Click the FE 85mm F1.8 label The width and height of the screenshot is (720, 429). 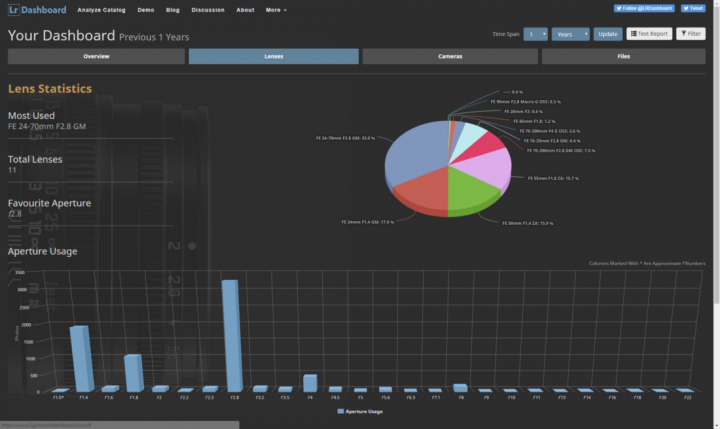click(x=534, y=121)
